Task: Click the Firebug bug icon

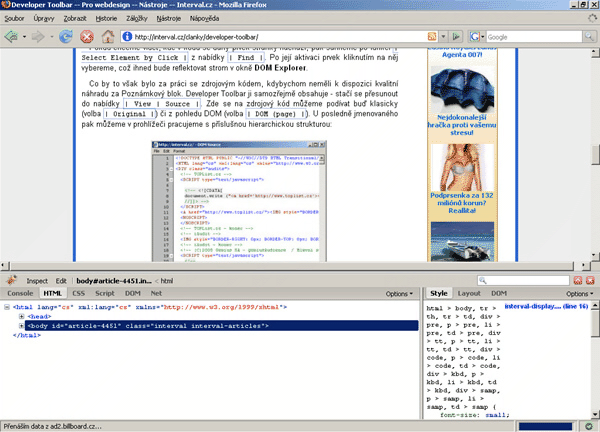Action: (x=11, y=280)
